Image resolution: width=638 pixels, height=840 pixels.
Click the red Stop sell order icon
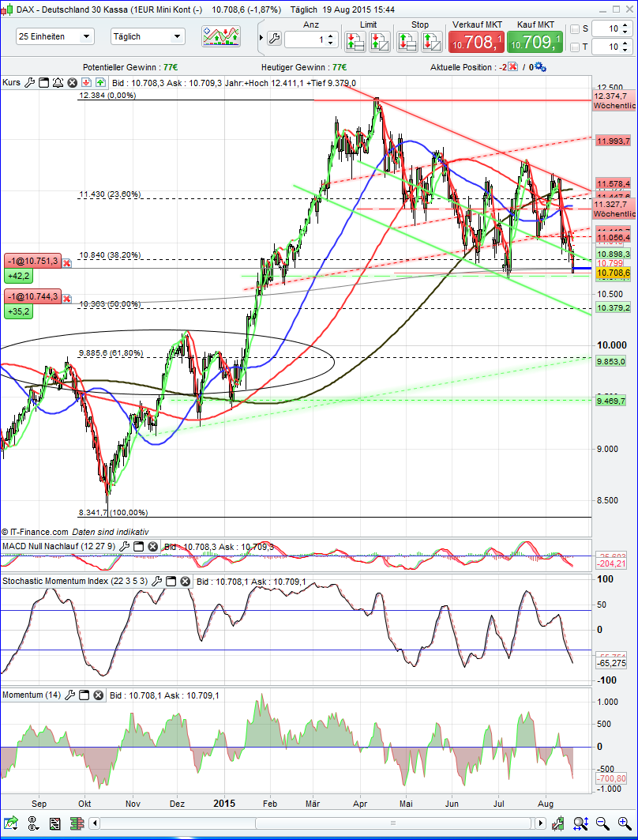pyautogui.click(x=433, y=38)
